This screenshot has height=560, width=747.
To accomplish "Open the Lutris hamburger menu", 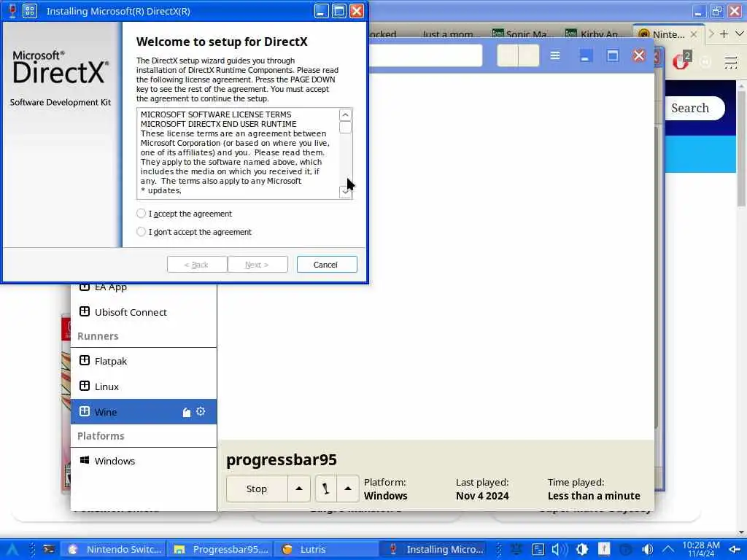I will pos(555,55).
